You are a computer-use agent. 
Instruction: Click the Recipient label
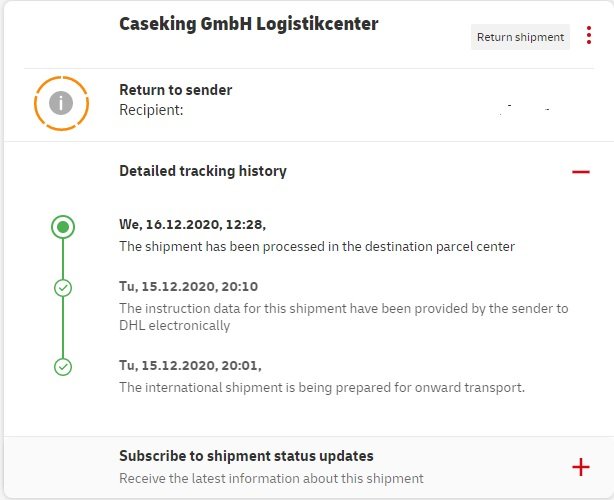pyautogui.click(x=151, y=110)
